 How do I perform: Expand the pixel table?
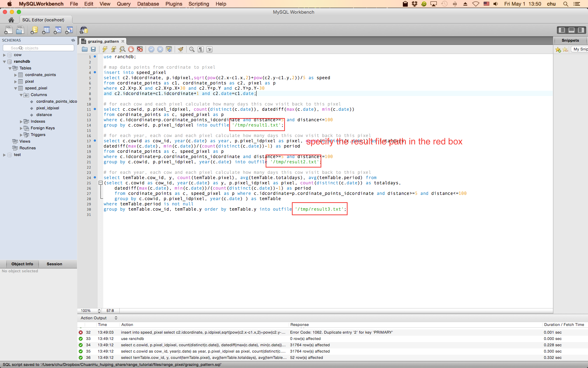click(x=15, y=82)
